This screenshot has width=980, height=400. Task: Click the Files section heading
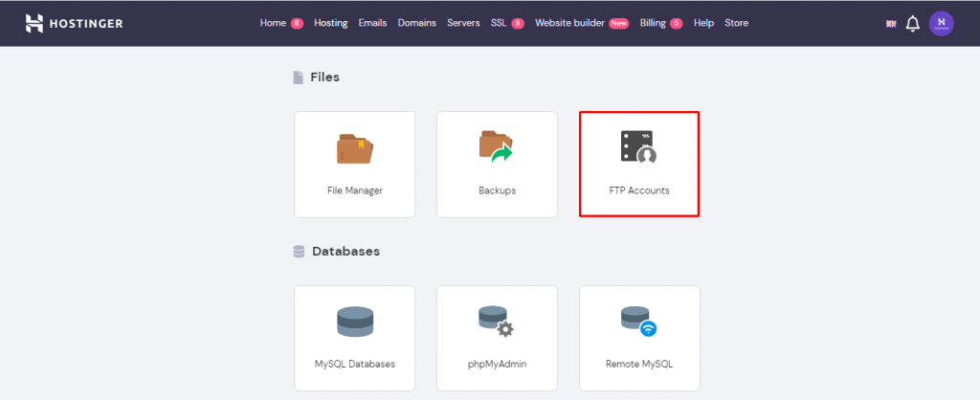(x=325, y=78)
